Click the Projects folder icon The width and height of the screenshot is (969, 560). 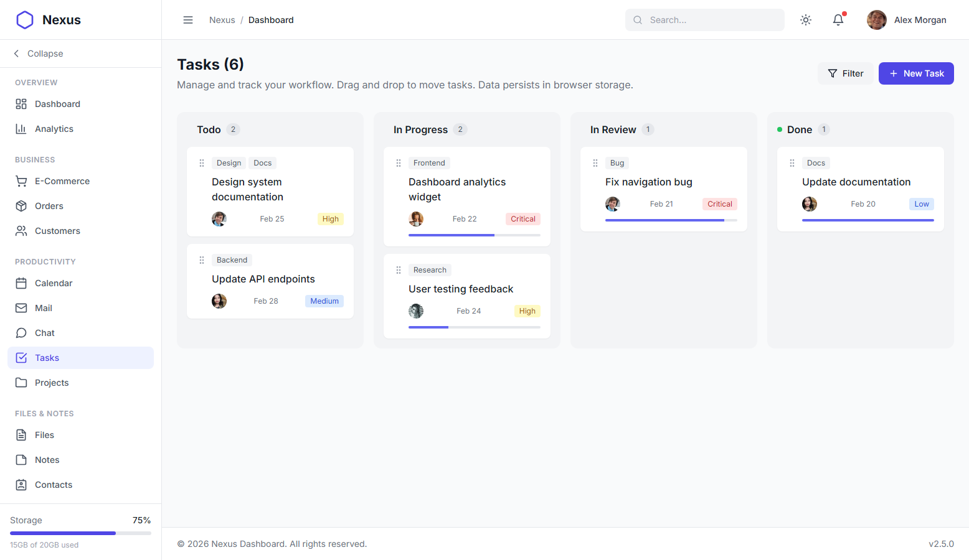tap(21, 383)
